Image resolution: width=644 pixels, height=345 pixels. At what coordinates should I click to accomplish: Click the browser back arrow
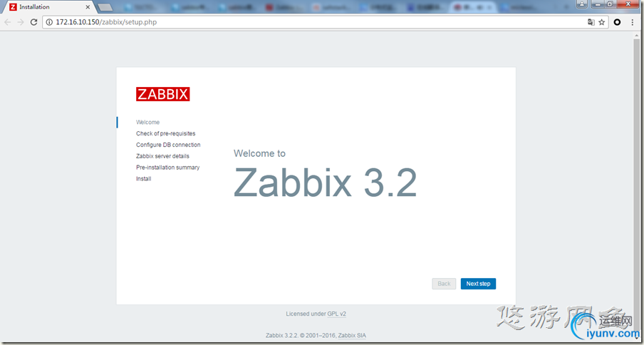[x=7, y=22]
